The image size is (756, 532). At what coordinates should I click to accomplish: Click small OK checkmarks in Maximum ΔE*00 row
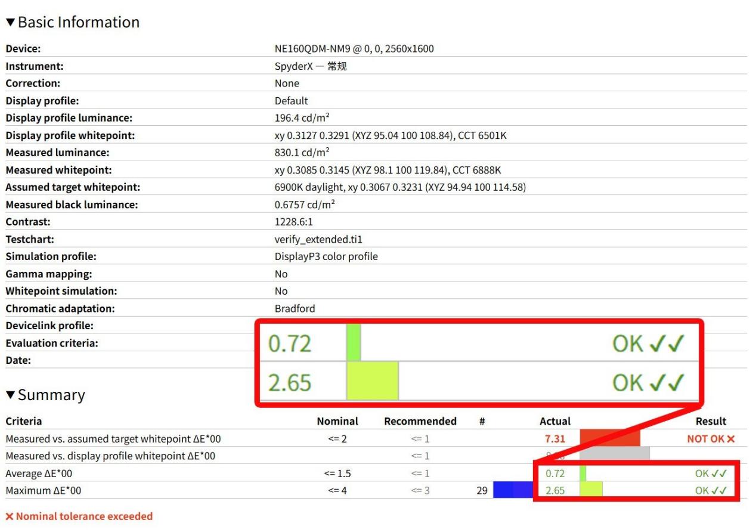click(x=719, y=491)
